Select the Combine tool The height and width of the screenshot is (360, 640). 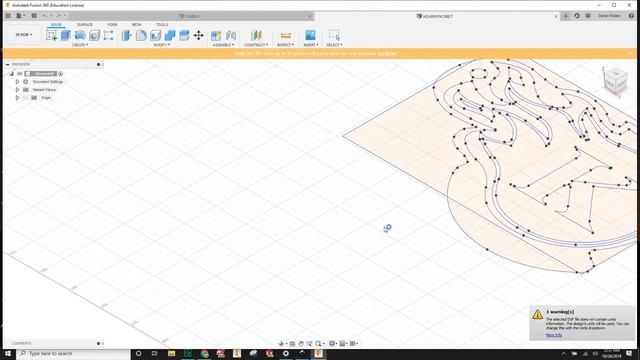point(170,36)
